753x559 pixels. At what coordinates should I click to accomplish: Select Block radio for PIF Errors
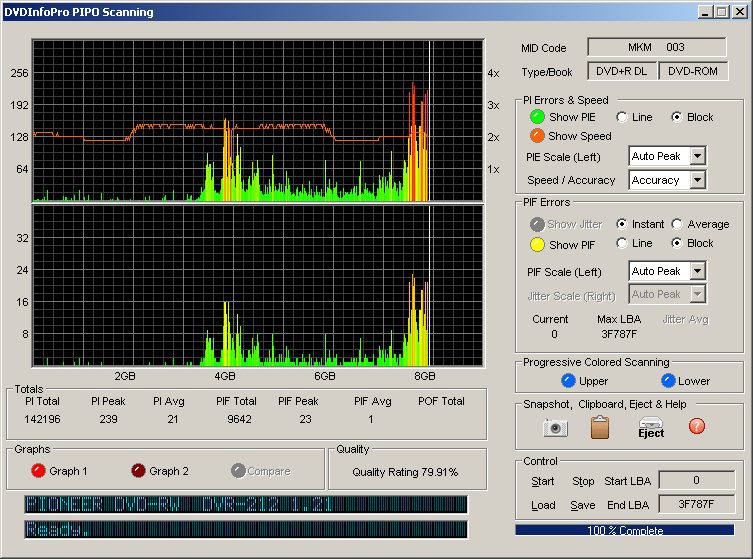point(677,243)
